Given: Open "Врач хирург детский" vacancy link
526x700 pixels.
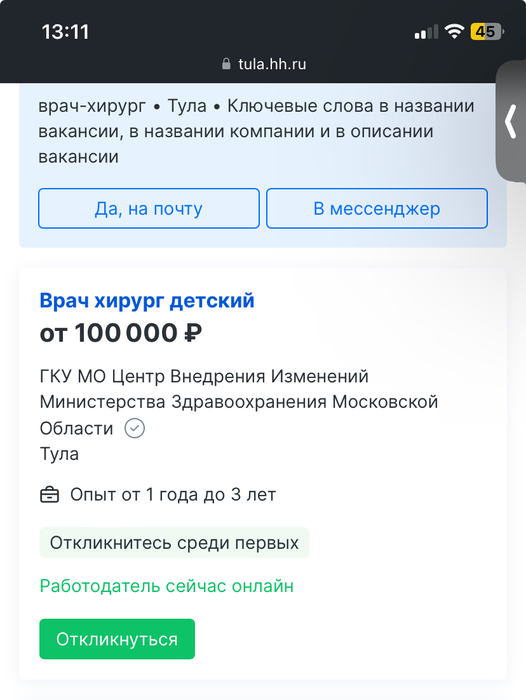Looking at the screenshot, I should pos(147,300).
